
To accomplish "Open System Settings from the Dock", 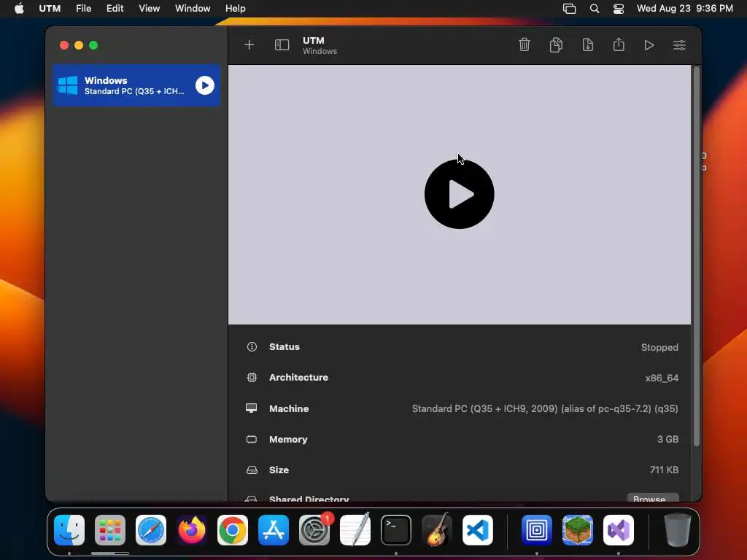I will [314, 530].
